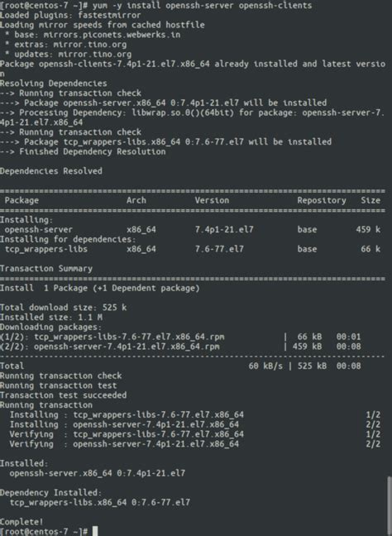The width and height of the screenshot is (392, 536).
Task: Click the 'Transaction Summary' heading
Action: pyautogui.click(x=46, y=268)
